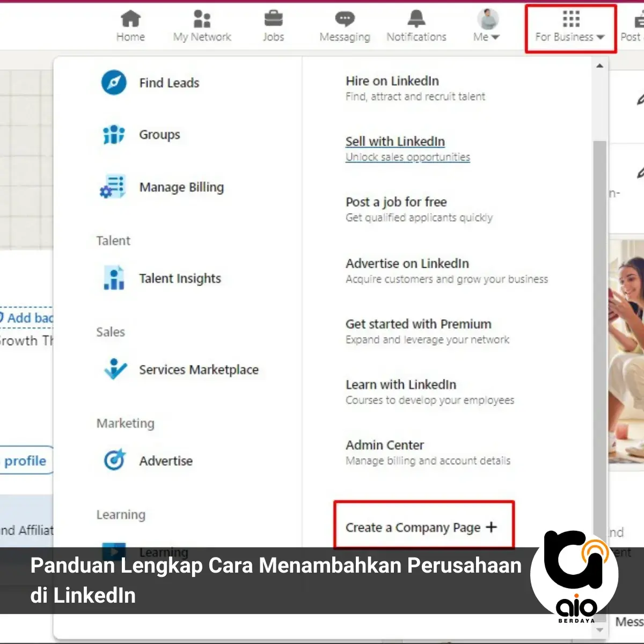The image size is (644, 644).
Task: Click Acquire customers and grow your business text
Action: pos(447,279)
